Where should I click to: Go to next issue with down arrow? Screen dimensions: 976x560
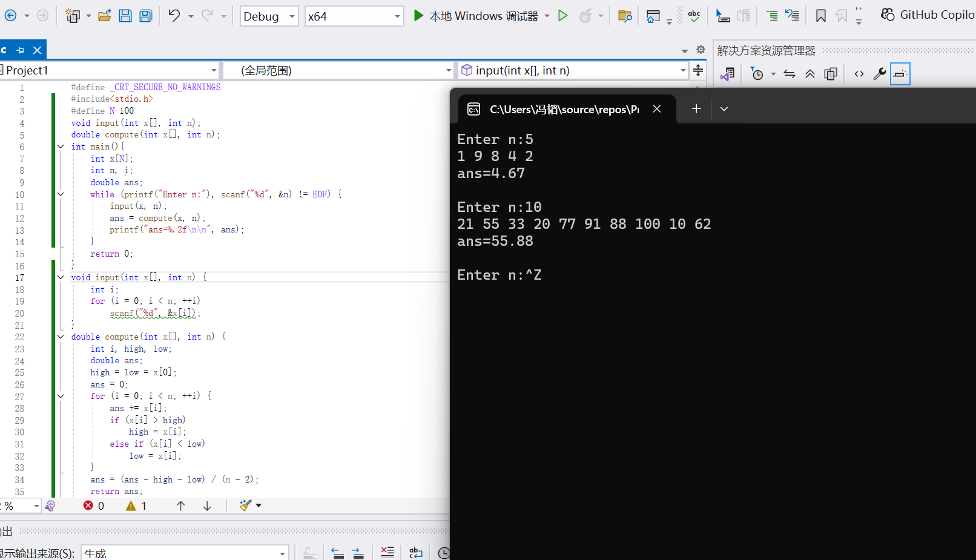(x=207, y=506)
